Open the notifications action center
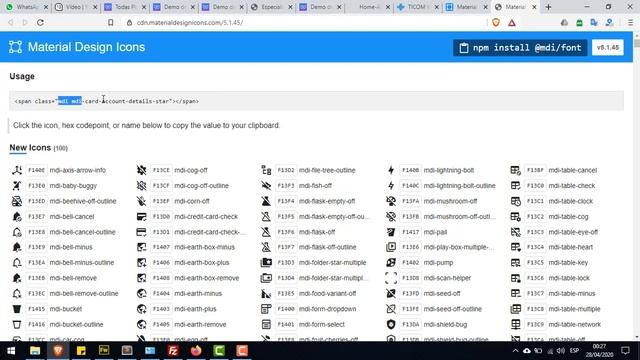This screenshot has width=640, height=360. [x=625, y=351]
